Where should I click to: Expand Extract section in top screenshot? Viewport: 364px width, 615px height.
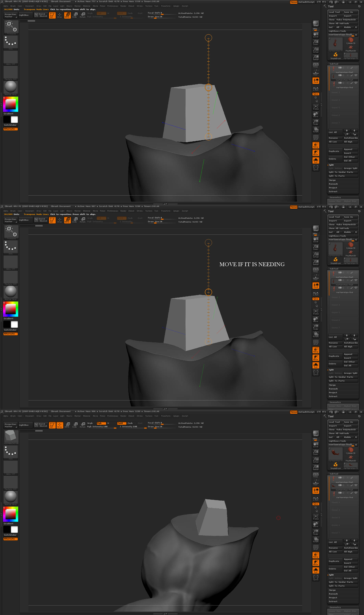point(333,191)
